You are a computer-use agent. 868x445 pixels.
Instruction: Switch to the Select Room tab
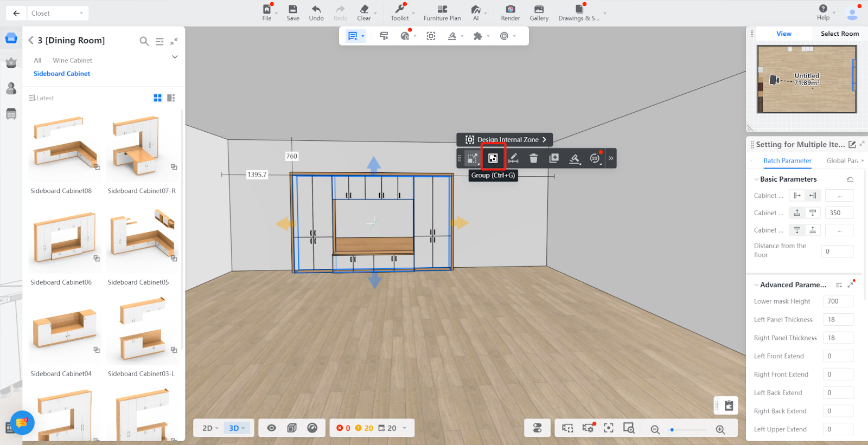(839, 34)
